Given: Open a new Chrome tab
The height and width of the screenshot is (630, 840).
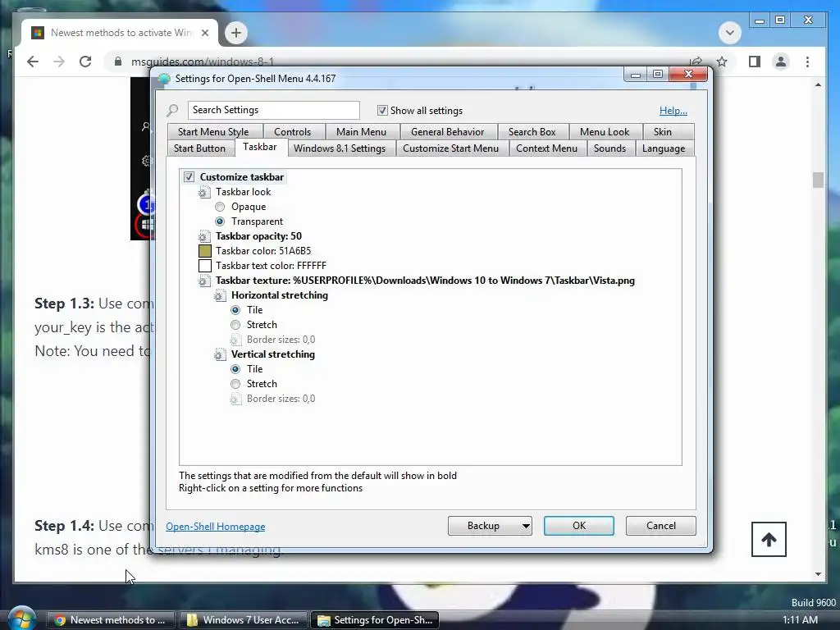Looking at the screenshot, I should (x=235, y=33).
